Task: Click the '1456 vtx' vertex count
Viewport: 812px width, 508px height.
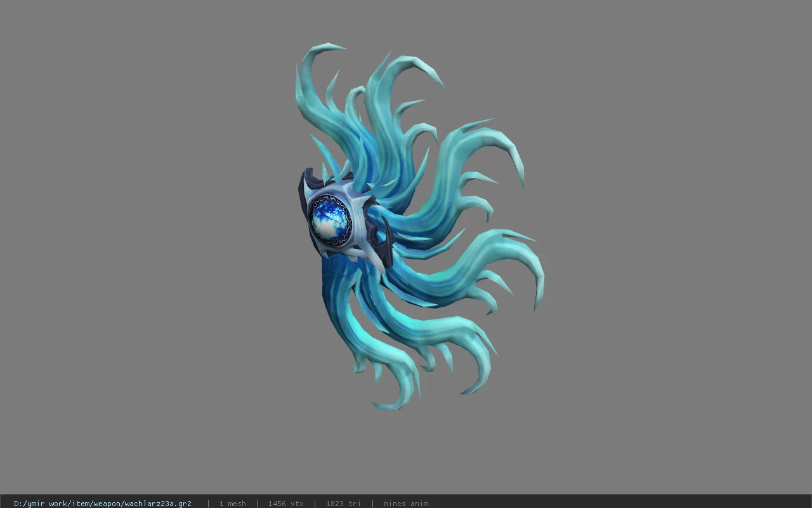Action: 286,504
